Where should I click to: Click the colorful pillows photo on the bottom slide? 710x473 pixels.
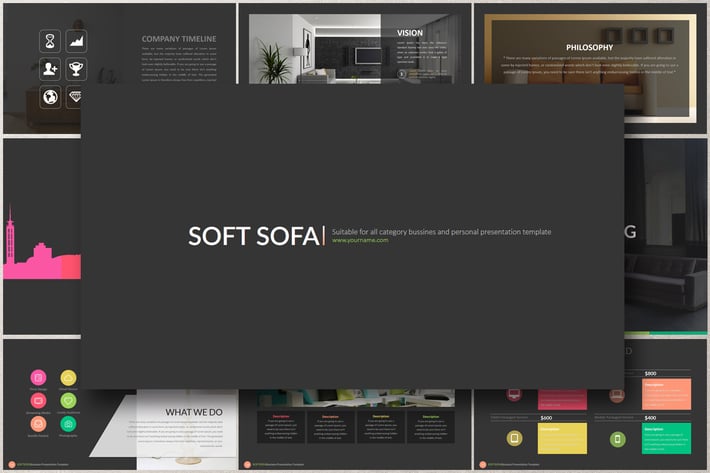click(356, 398)
